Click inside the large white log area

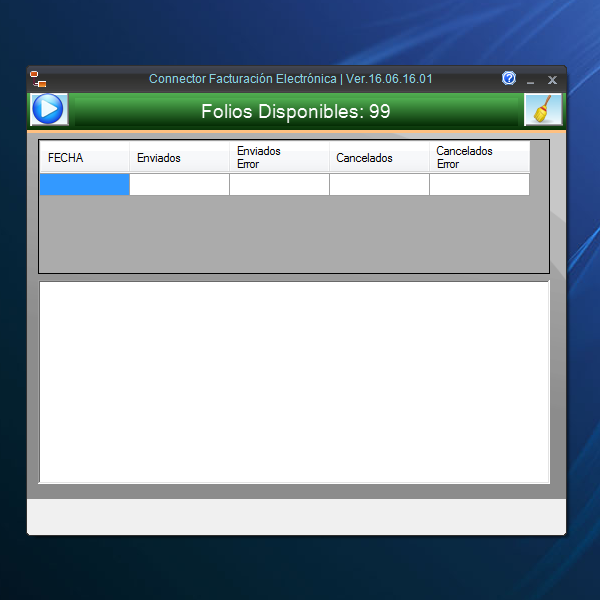click(x=294, y=382)
